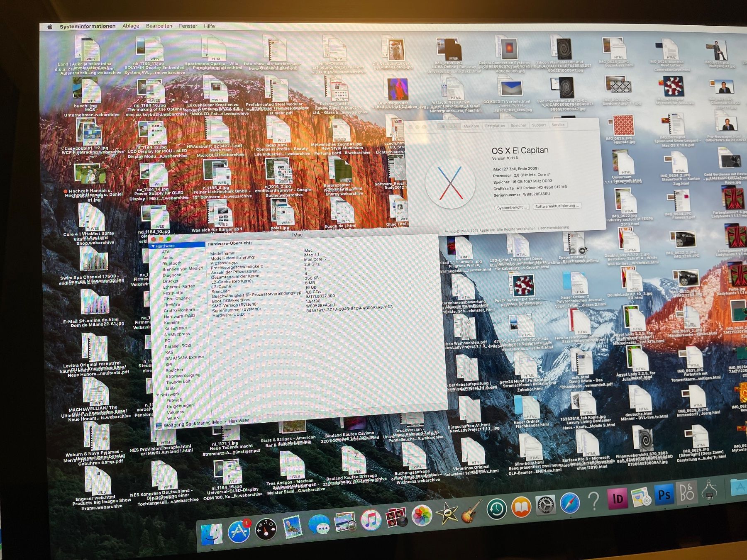This screenshot has height=560, width=747.
Task: Select Thunderbolt in the sidebar
Action: pos(178,382)
